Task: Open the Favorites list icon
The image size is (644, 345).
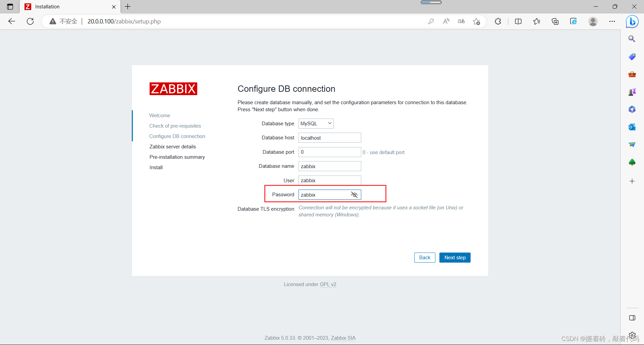Action: click(537, 21)
